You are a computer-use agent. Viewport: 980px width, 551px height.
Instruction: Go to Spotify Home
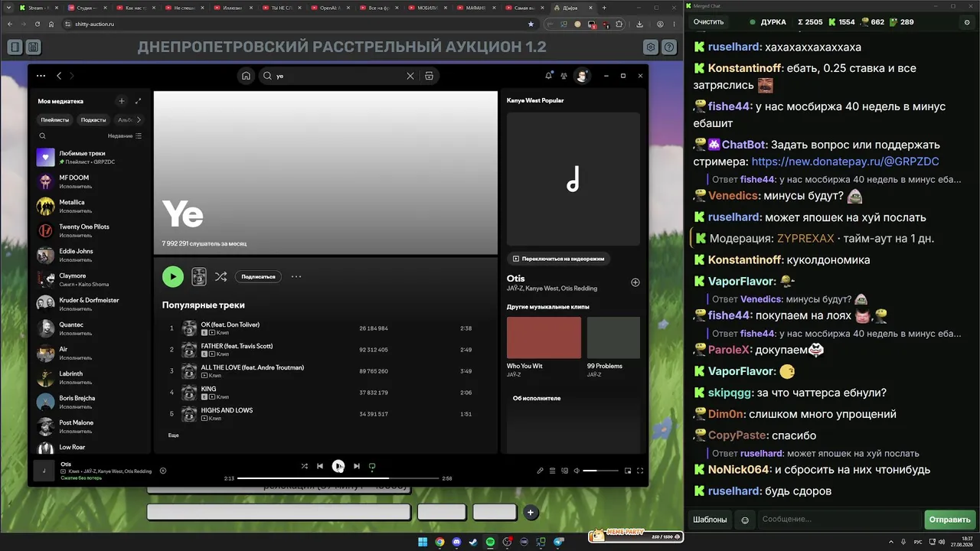246,76
